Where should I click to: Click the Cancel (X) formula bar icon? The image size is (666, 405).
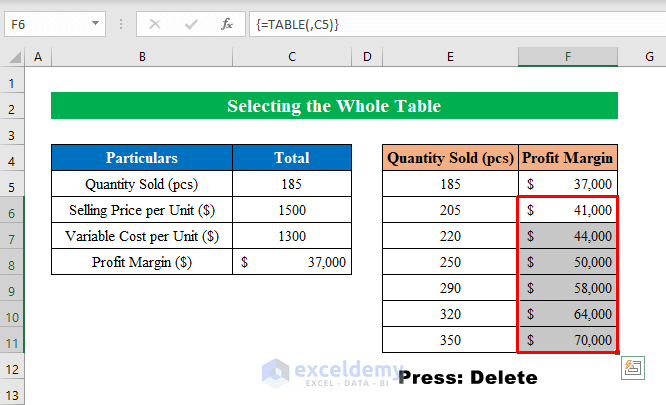tap(156, 24)
